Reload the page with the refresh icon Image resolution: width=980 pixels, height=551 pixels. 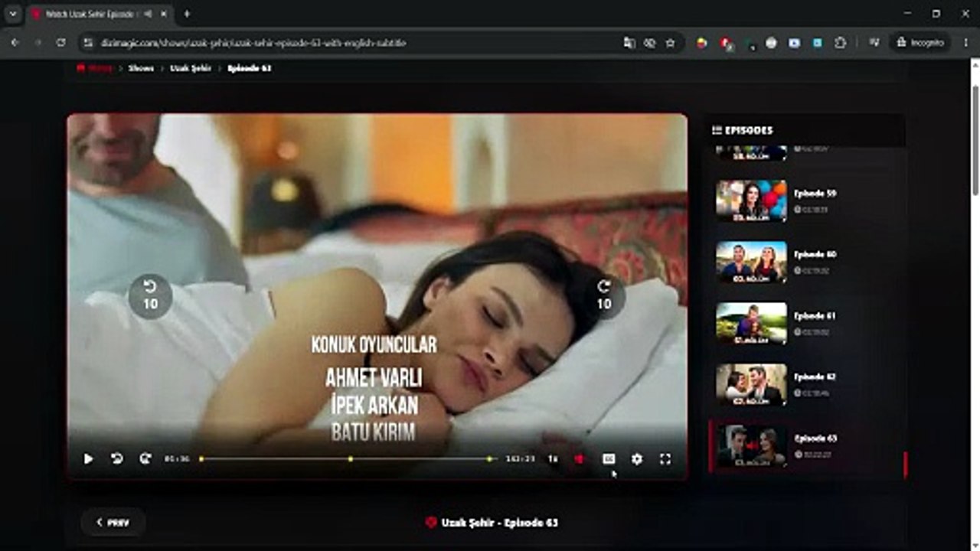60,43
